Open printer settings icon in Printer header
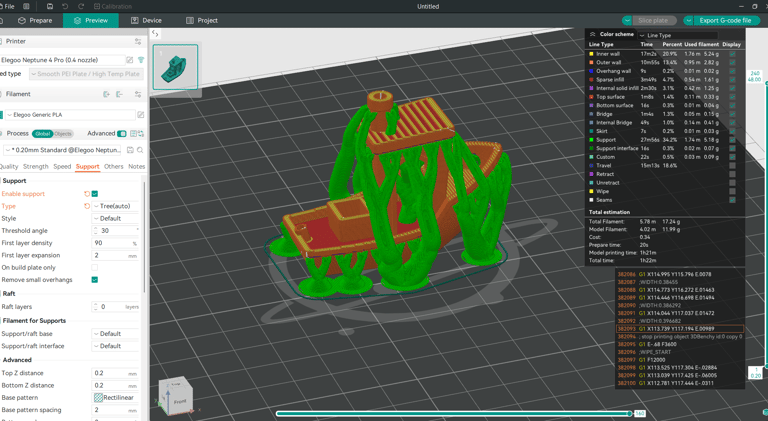The width and height of the screenshot is (768, 421). [x=138, y=41]
